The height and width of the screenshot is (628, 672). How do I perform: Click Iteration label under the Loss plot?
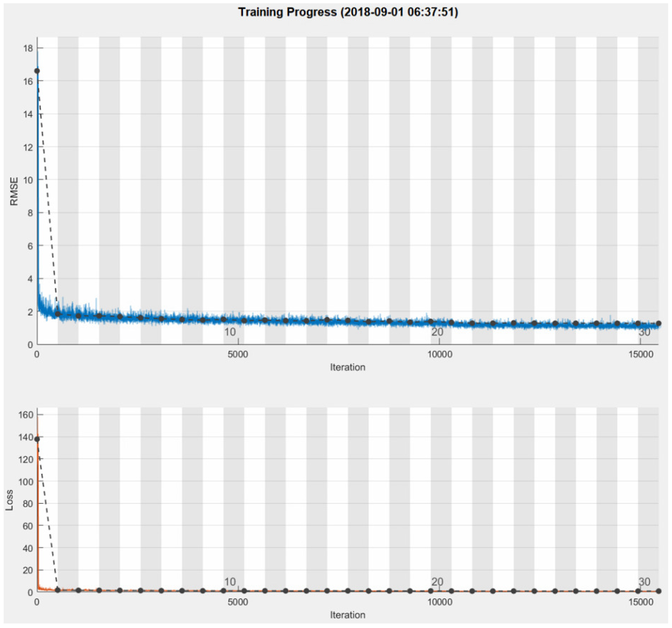[348, 615]
